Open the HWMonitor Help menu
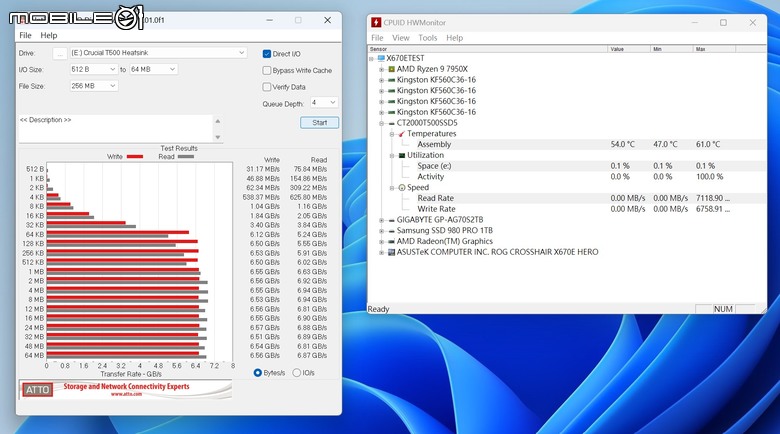Image resolution: width=780 pixels, height=434 pixels. (x=454, y=38)
